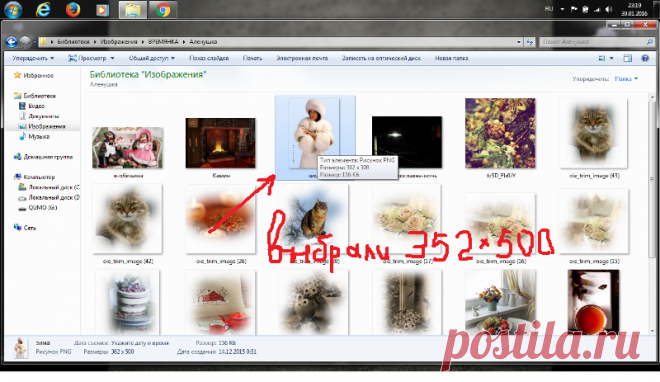This screenshot has height=382, width=660.
Task: Click Новая папка toolbar button
Action: pyautogui.click(x=451, y=58)
